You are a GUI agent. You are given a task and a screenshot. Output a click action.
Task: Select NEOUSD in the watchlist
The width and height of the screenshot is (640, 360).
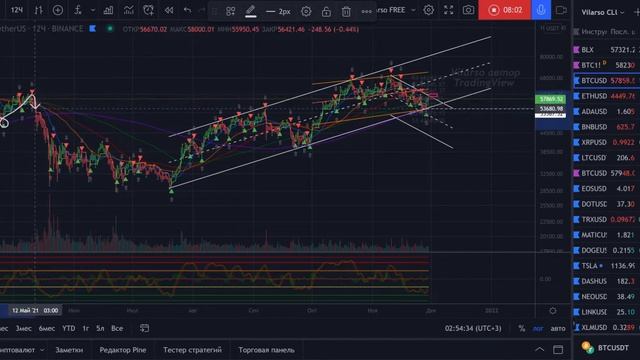coord(607,297)
